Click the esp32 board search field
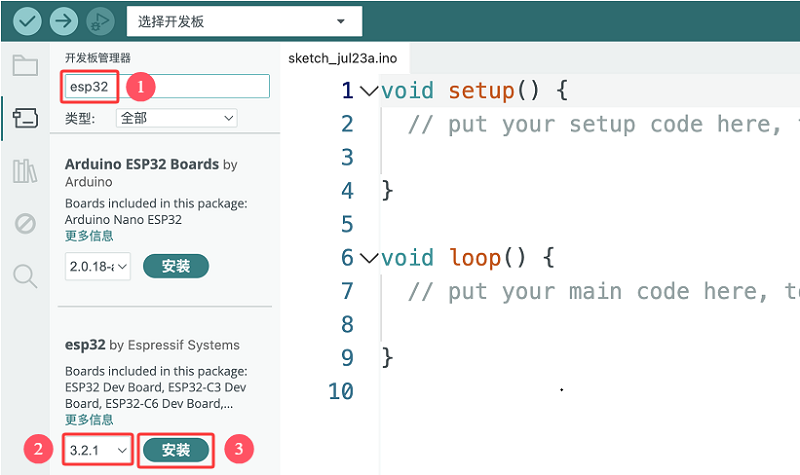This screenshot has height=475, width=800. [x=167, y=86]
